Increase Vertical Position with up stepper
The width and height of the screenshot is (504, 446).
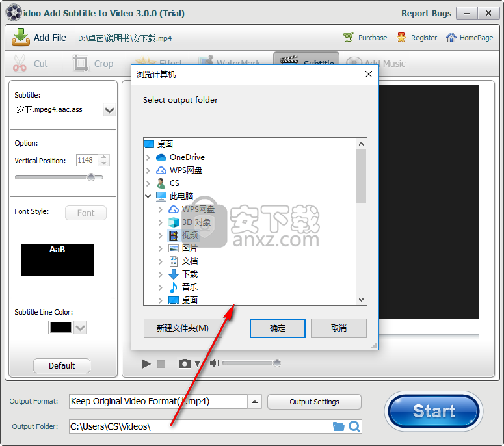pos(103,157)
